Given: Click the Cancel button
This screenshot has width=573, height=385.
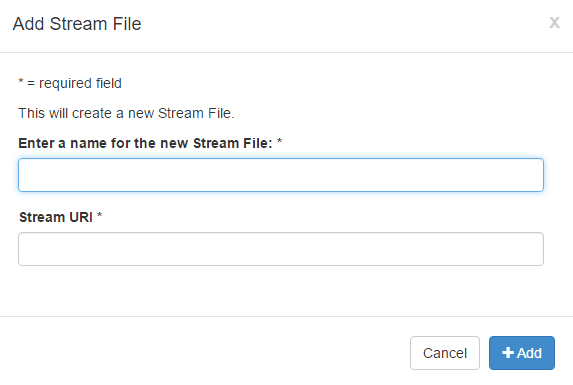Looking at the screenshot, I should point(445,353).
